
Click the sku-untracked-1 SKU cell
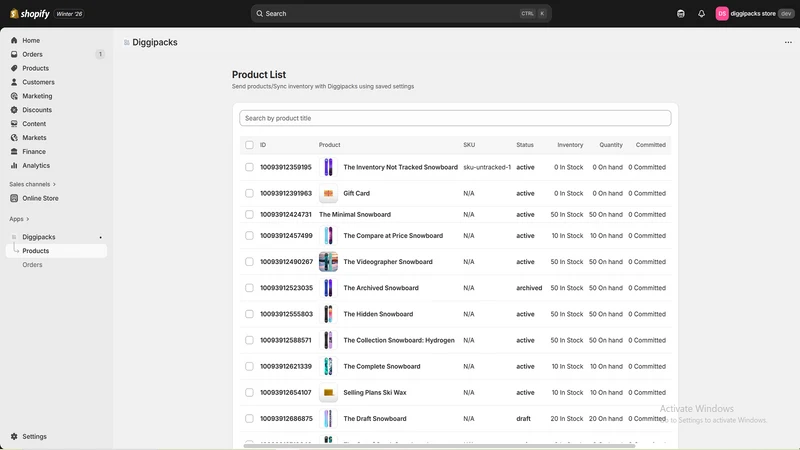(x=487, y=167)
